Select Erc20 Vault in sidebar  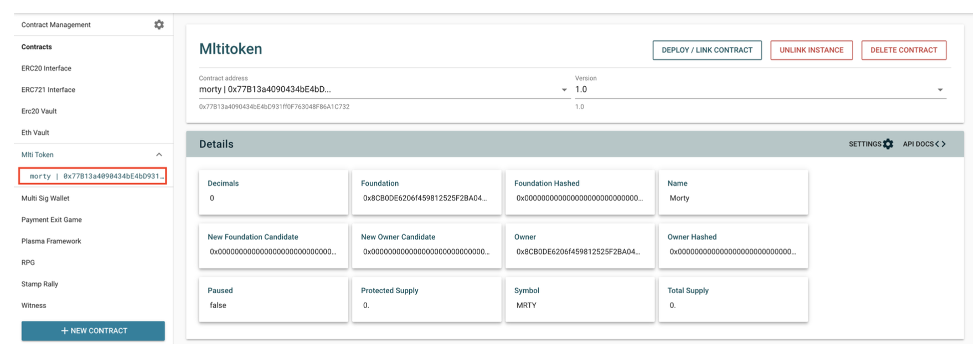click(39, 111)
